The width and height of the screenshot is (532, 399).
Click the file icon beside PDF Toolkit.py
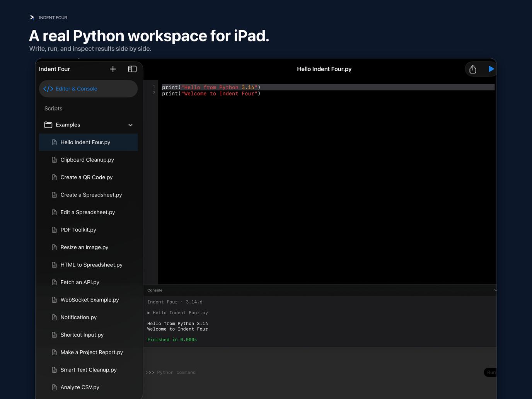pyautogui.click(x=54, y=230)
